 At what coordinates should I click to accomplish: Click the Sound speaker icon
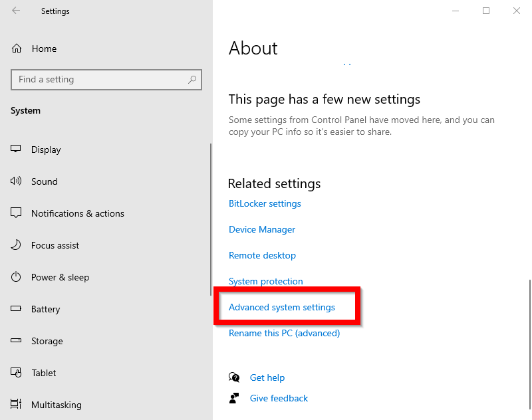[15, 181]
